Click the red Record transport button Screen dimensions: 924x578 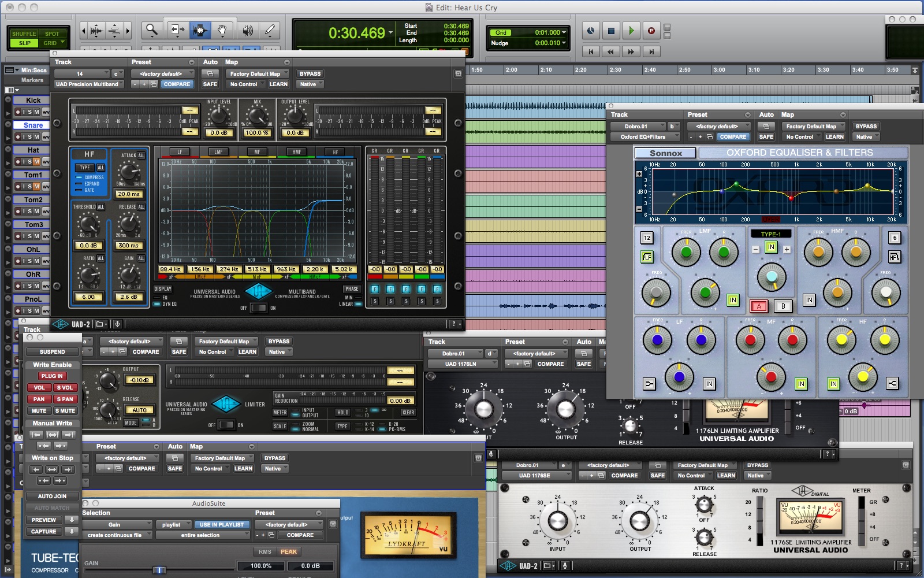coord(651,31)
